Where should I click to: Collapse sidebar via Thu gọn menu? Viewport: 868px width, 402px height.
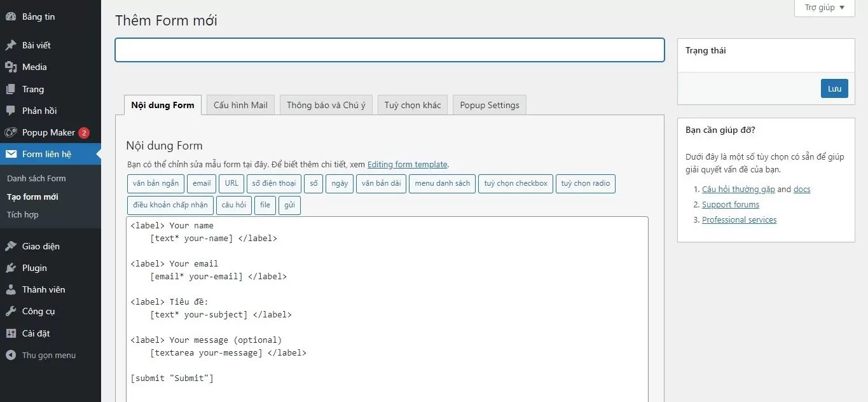50,355
